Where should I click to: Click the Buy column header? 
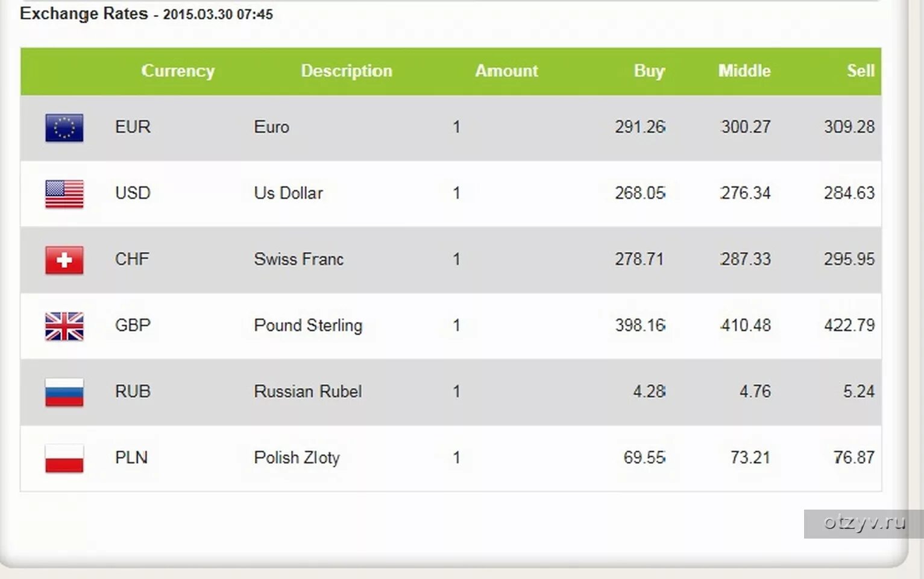649,71
